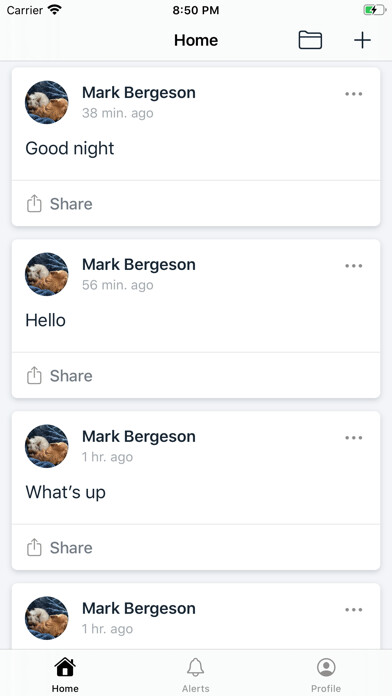Click Share label on 'Hello' post
This screenshot has height=696, width=392.
pyautogui.click(x=71, y=376)
